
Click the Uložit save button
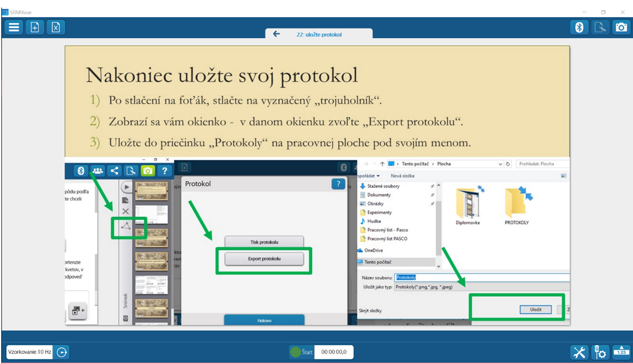click(x=535, y=310)
